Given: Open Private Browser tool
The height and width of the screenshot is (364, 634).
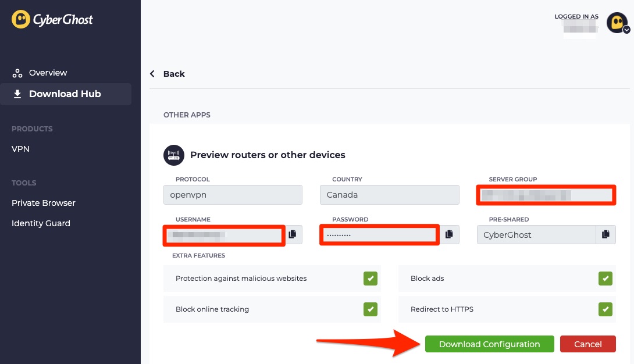Looking at the screenshot, I should tap(43, 203).
